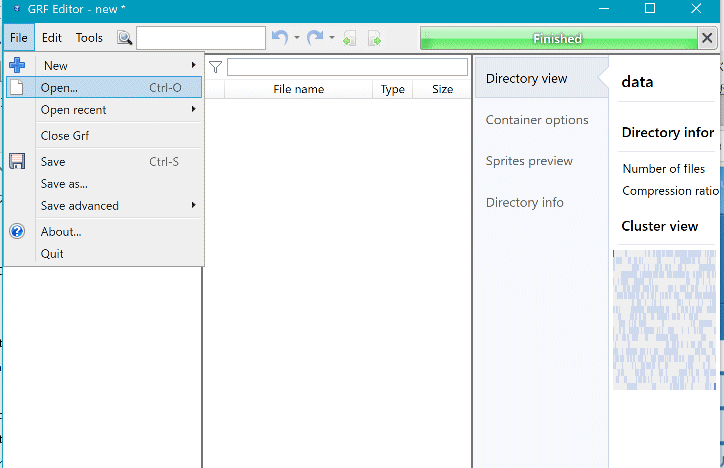Image resolution: width=724 pixels, height=468 pixels.
Task: Click the Cluster view map thumbnail
Action: coord(664,320)
